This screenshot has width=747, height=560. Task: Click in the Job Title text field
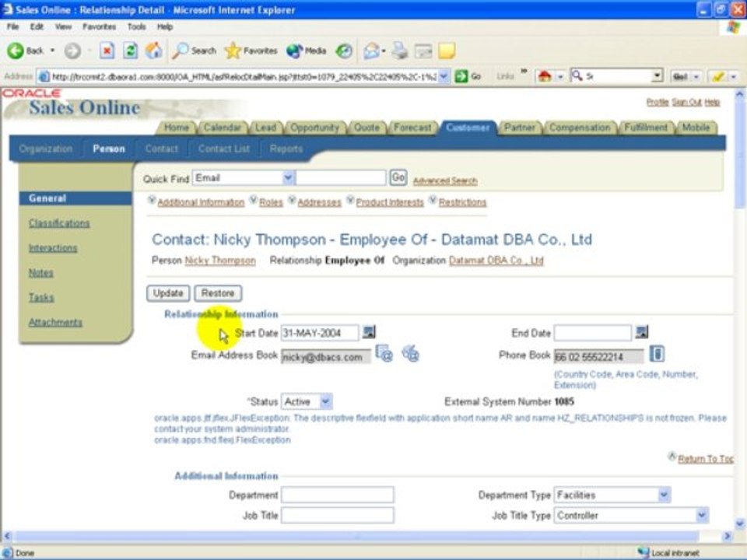337,515
